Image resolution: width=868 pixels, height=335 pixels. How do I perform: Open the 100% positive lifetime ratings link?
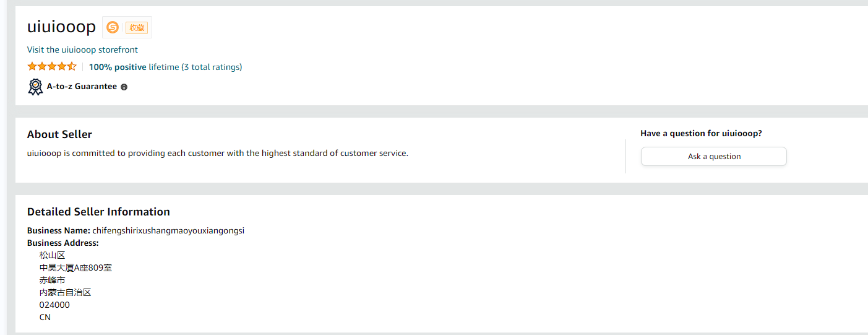pyautogui.click(x=165, y=67)
